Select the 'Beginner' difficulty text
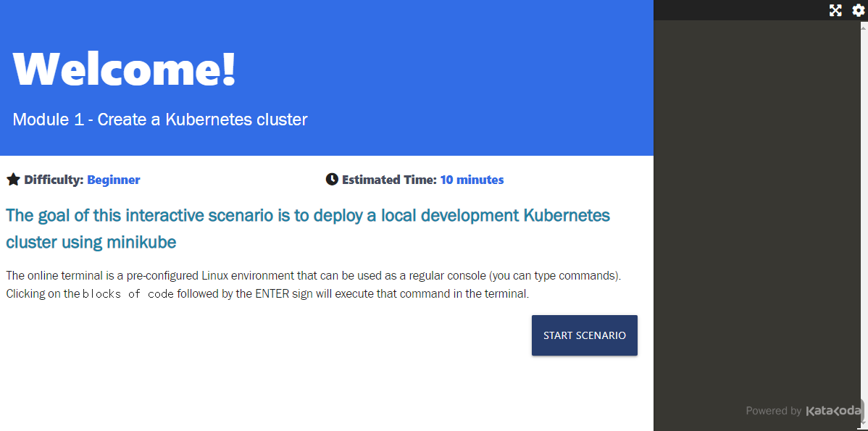868x431 pixels. pos(114,180)
